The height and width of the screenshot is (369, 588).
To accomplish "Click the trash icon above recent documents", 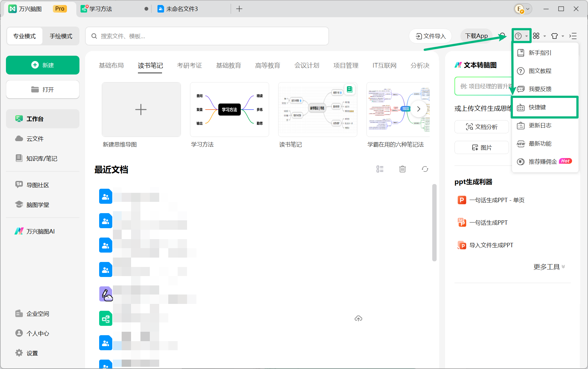I will 403,169.
